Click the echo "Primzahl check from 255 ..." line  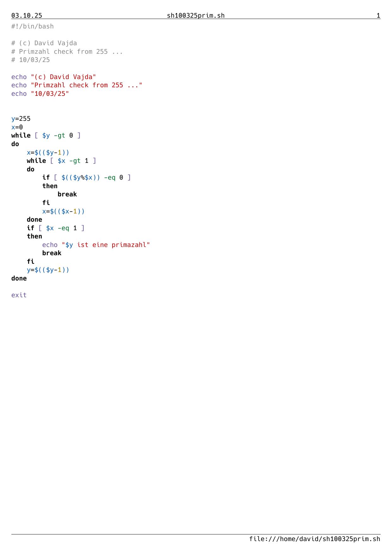[x=77, y=85]
